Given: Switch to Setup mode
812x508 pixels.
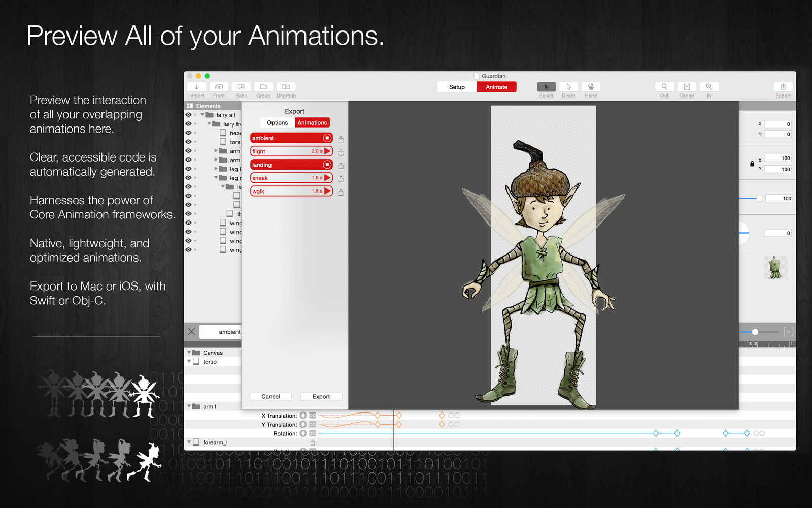Looking at the screenshot, I should (x=457, y=87).
